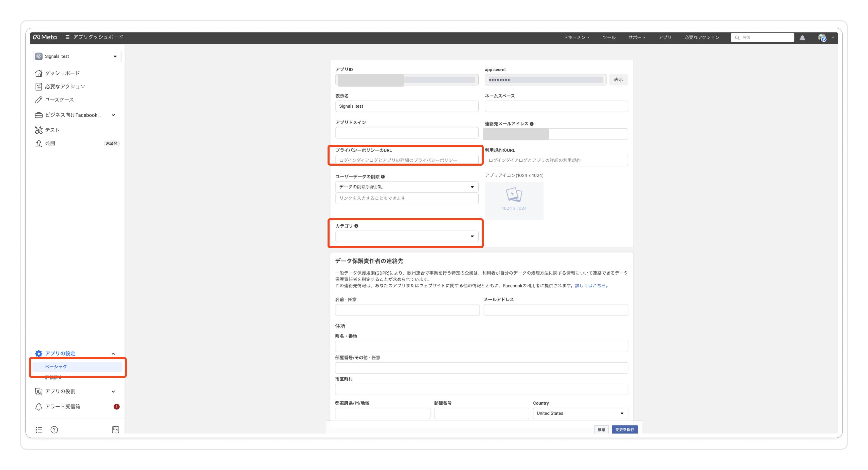Open the ドキュメント top menu item
This screenshot has width=868, height=470.
pos(576,37)
